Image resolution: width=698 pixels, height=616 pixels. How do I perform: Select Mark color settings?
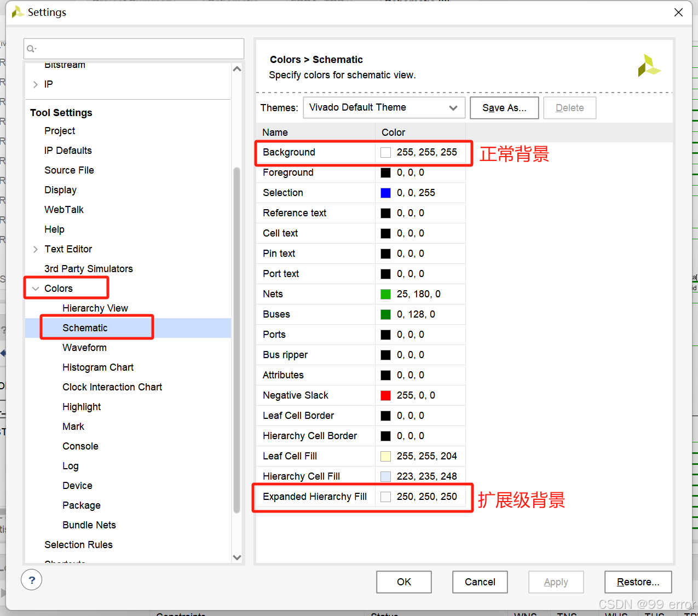click(73, 427)
